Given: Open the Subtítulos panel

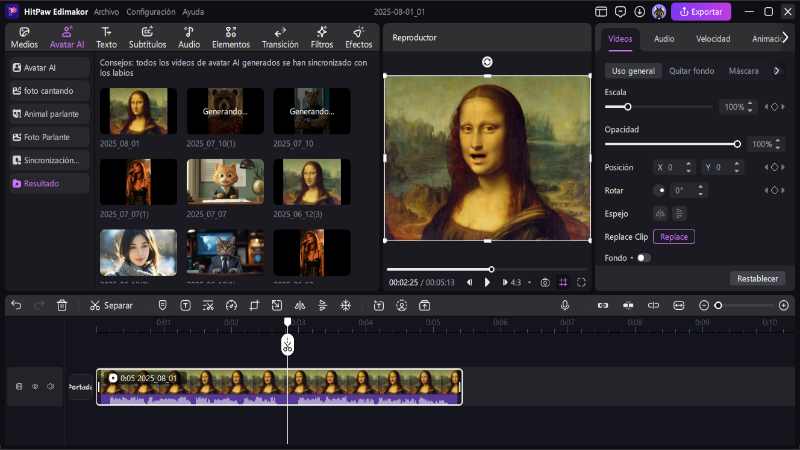Looking at the screenshot, I should 147,38.
